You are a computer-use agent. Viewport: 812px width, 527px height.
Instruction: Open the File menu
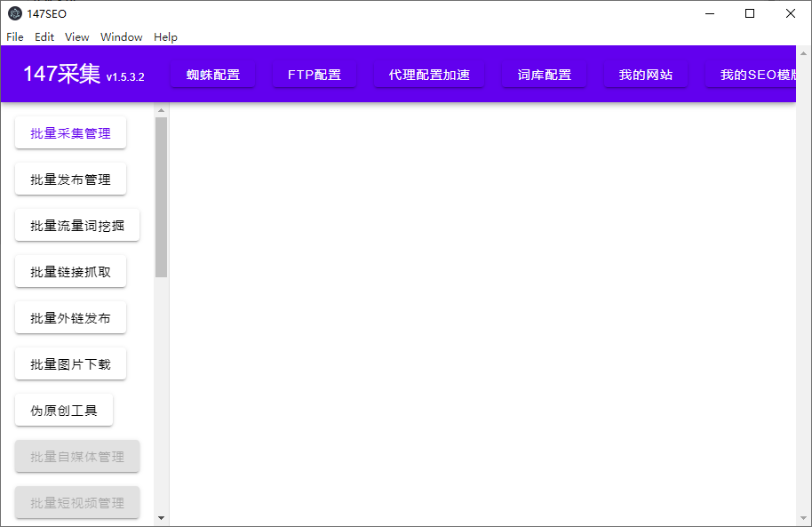(x=15, y=36)
